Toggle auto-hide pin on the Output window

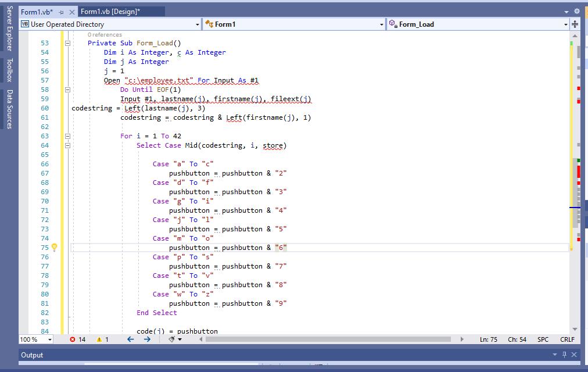[564, 355]
